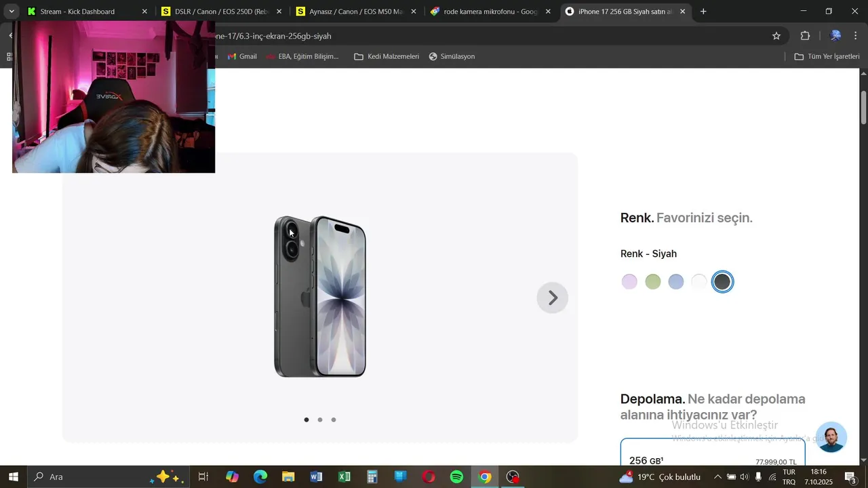
Task: Open Task View in taskbar
Action: coord(203,477)
